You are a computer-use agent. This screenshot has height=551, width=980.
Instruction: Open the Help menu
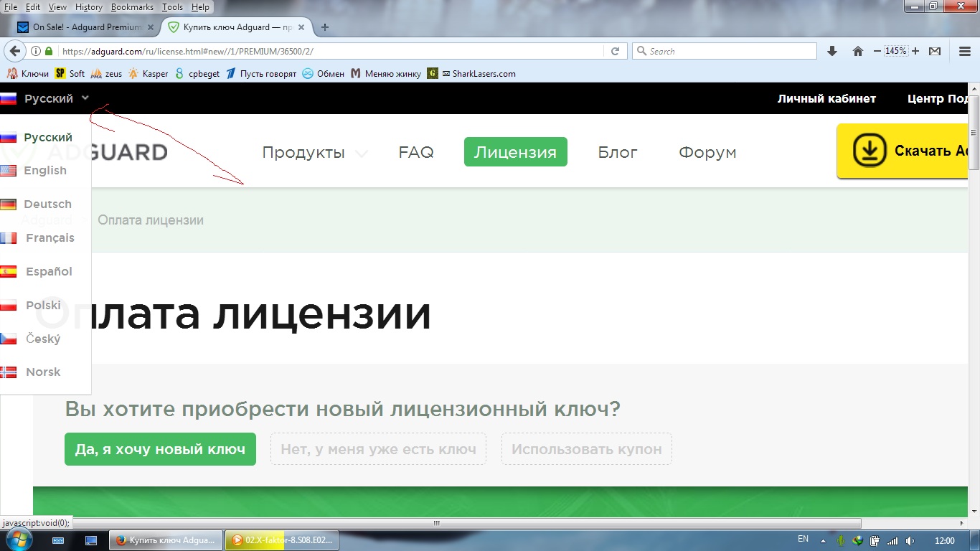click(x=201, y=7)
